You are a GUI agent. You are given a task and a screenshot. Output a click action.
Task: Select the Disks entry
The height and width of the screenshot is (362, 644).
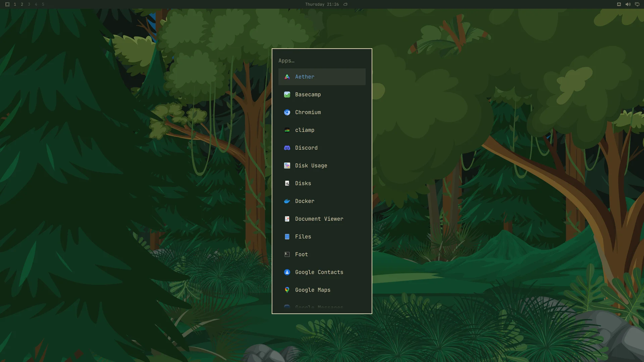click(x=322, y=183)
